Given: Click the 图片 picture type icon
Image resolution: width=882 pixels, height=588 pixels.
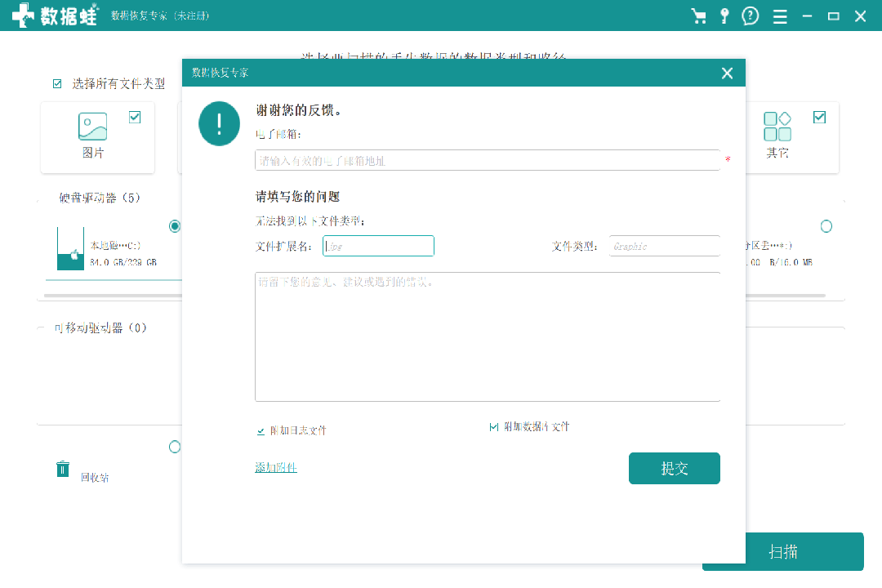Looking at the screenshot, I should point(92,127).
